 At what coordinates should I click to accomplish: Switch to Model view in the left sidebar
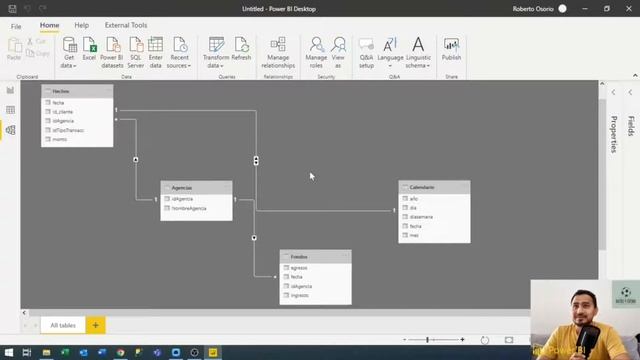coord(10,130)
